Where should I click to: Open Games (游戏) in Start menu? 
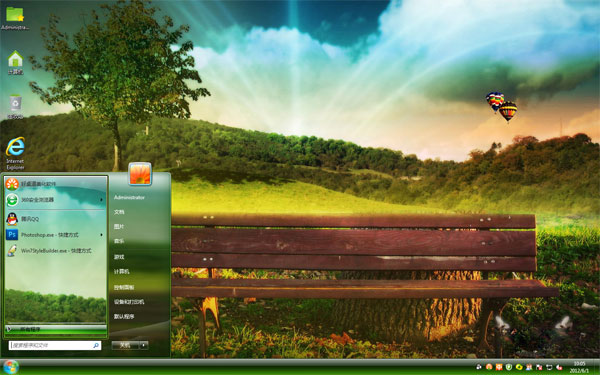[x=119, y=257]
